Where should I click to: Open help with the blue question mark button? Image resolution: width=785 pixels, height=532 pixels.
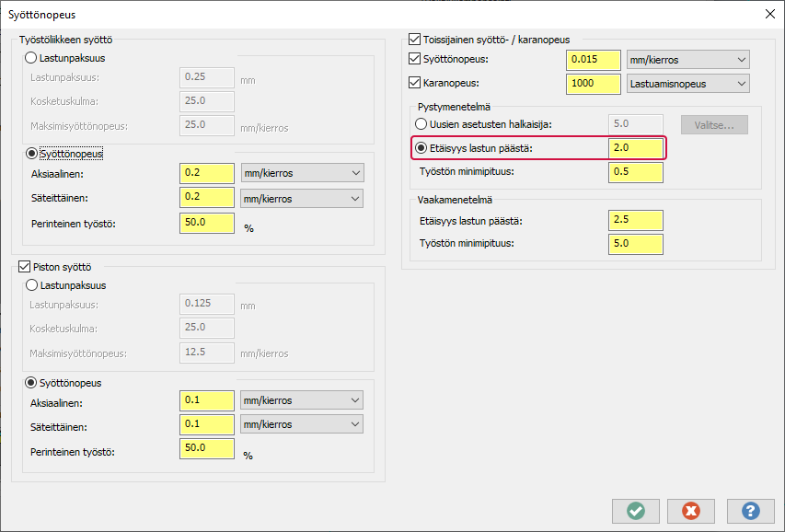(x=750, y=511)
